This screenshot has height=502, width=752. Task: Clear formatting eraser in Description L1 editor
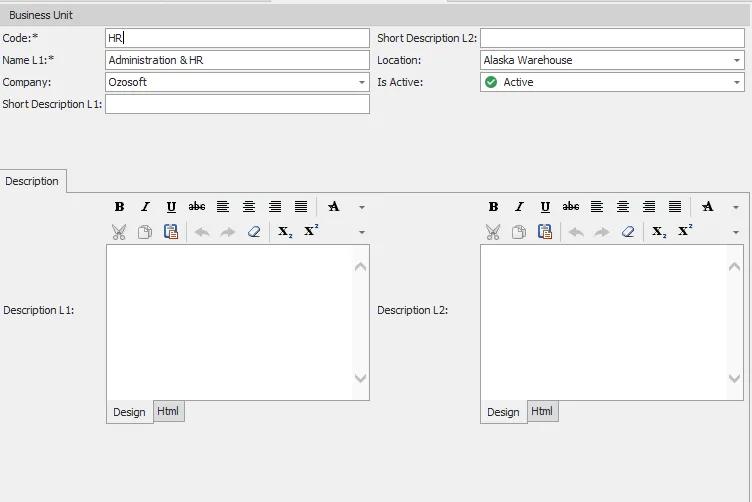coord(254,232)
